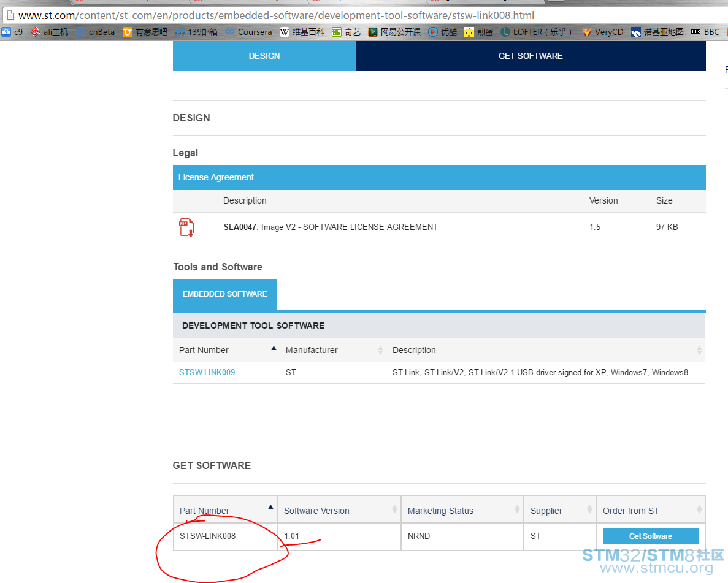This screenshot has width=728, height=583.
Task: Open the 网易公开课 bookmark
Action: [394, 32]
